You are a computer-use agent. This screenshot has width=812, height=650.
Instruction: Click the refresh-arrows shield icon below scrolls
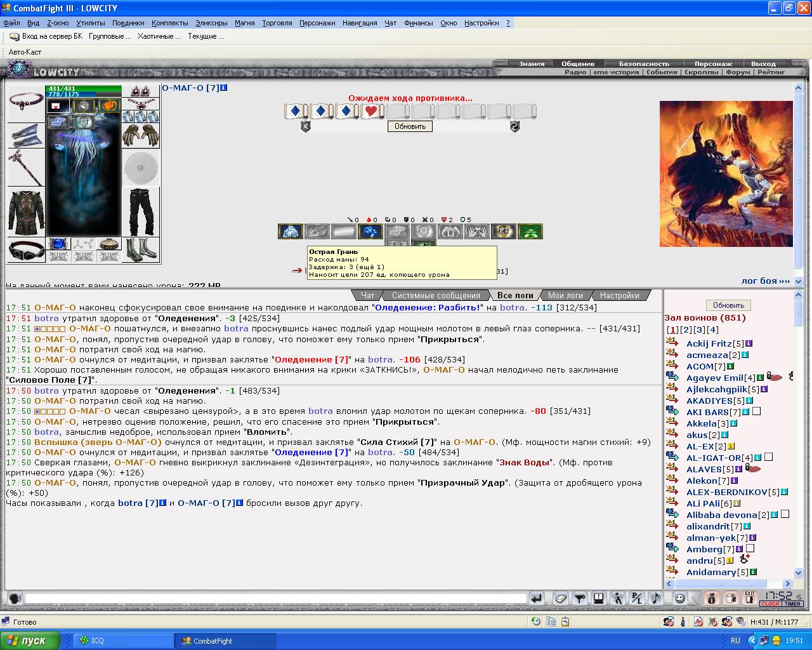pyautogui.click(x=515, y=126)
